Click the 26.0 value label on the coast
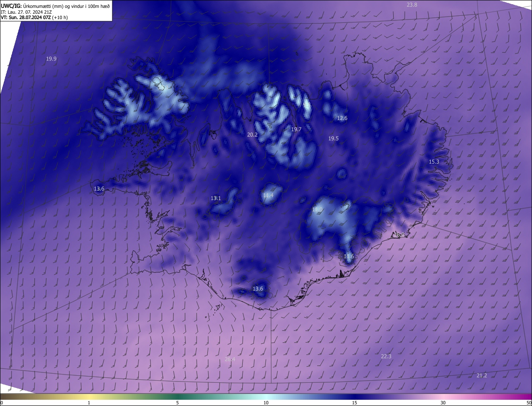Screen dimensions: 532x406 point(399,235)
